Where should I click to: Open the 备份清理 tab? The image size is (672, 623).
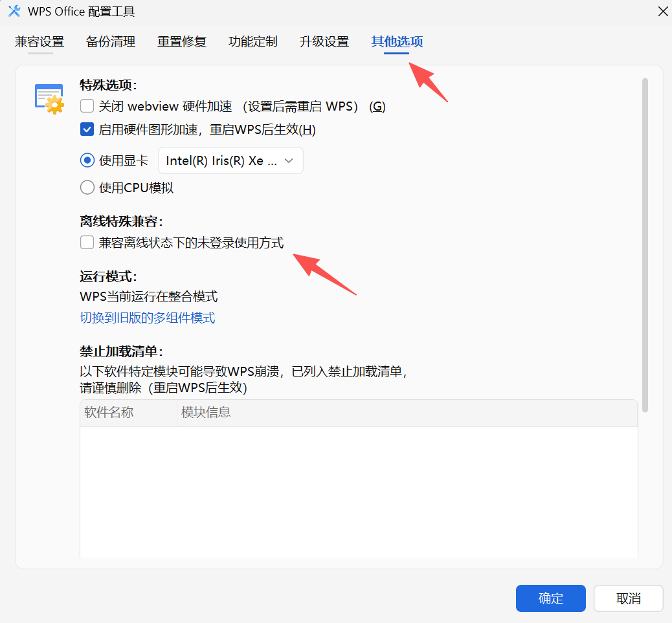coord(110,41)
